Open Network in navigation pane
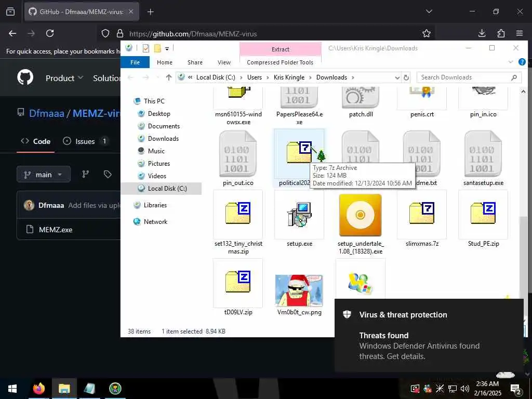This screenshot has width=532, height=399. 155,221
